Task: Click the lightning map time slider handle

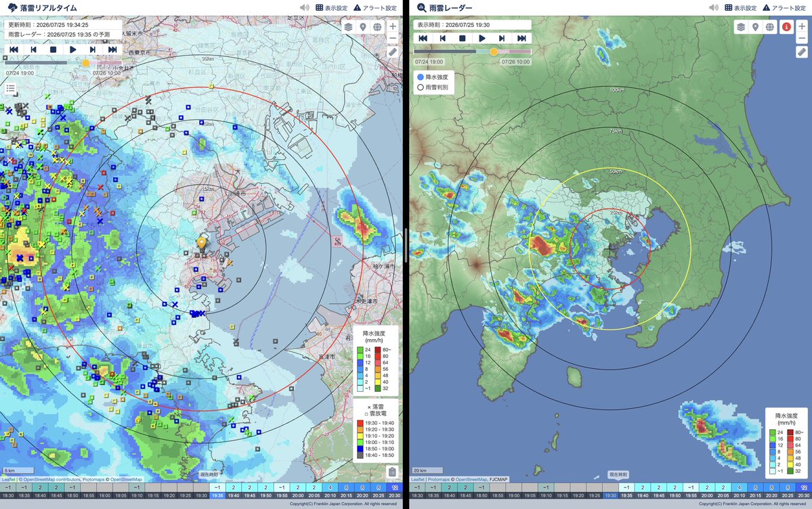Action: pos(86,63)
